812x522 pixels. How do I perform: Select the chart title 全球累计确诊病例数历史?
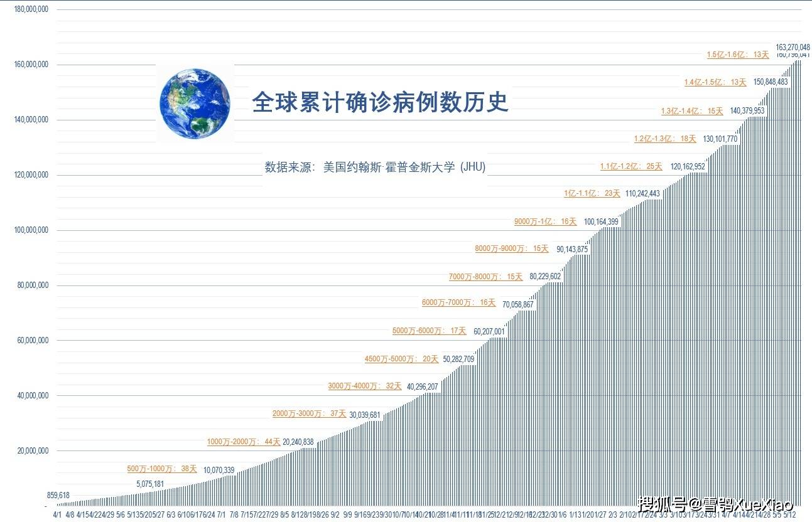380,102
